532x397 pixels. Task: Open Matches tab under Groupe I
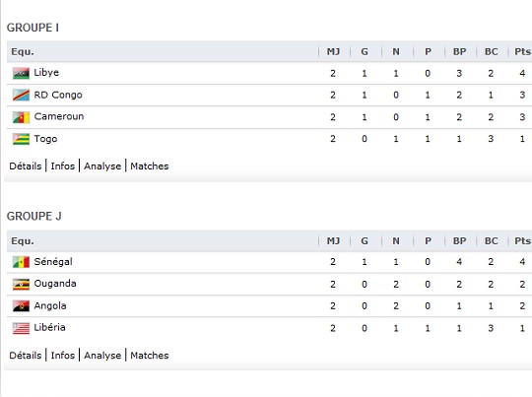coord(150,165)
